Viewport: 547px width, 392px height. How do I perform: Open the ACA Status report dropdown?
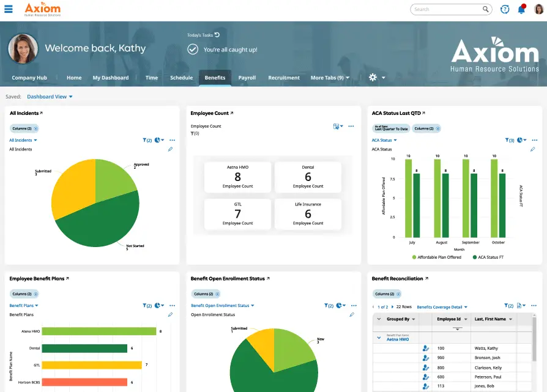click(x=384, y=140)
